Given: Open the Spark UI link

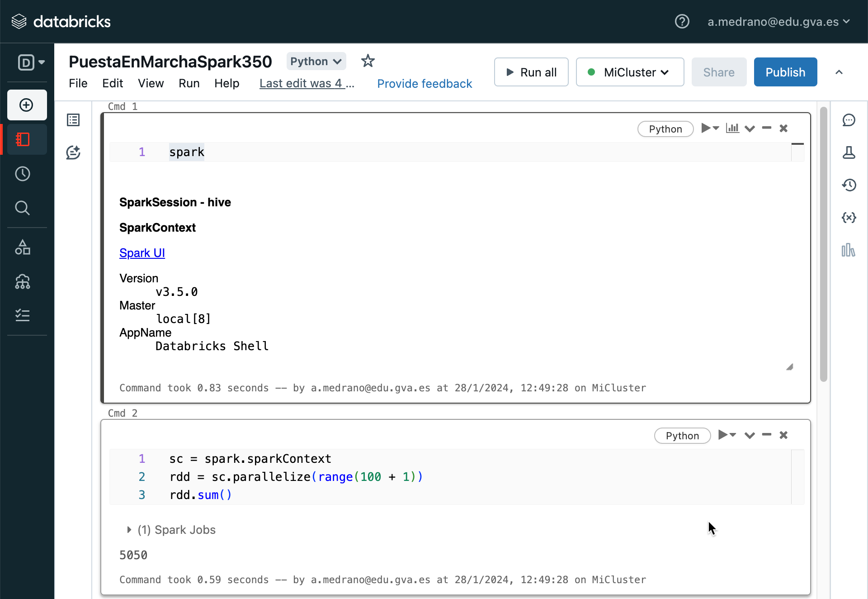Looking at the screenshot, I should pyautogui.click(x=142, y=252).
